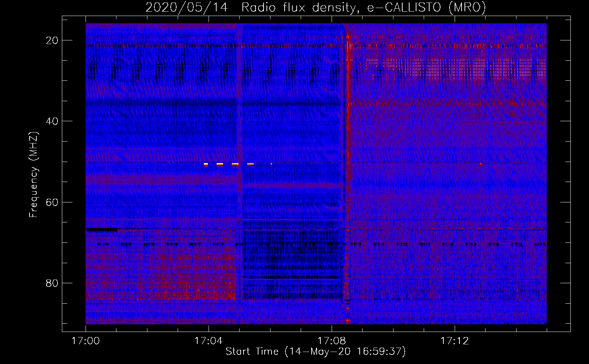Click the 'Frequency (MHZ)' y-axis label
The image size is (589, 364).
(33, 175)
